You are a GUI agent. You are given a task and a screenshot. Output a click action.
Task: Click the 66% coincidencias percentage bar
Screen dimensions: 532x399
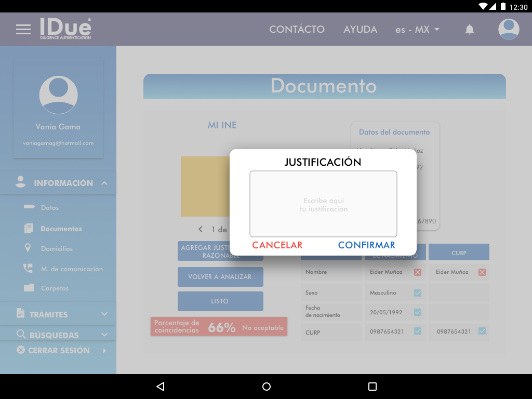tap(219, 327)
